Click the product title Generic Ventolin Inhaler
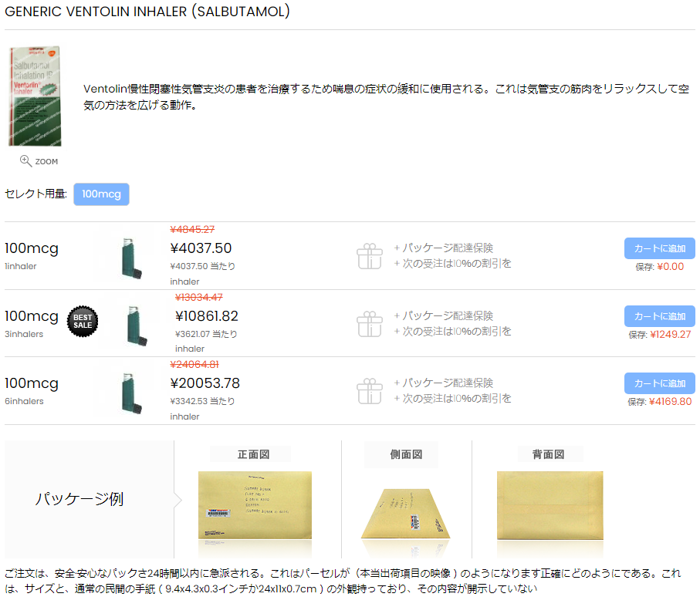 147,11
